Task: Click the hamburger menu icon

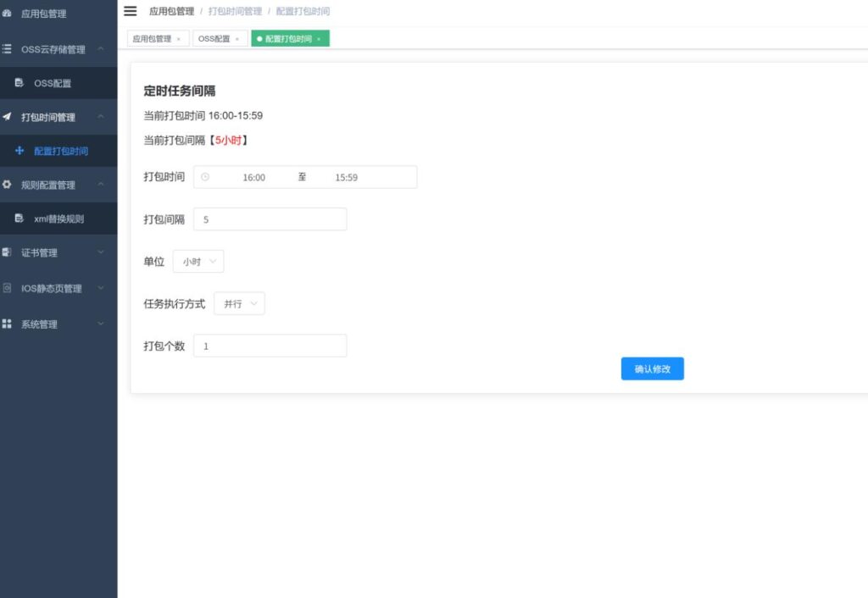Action: 130,11
